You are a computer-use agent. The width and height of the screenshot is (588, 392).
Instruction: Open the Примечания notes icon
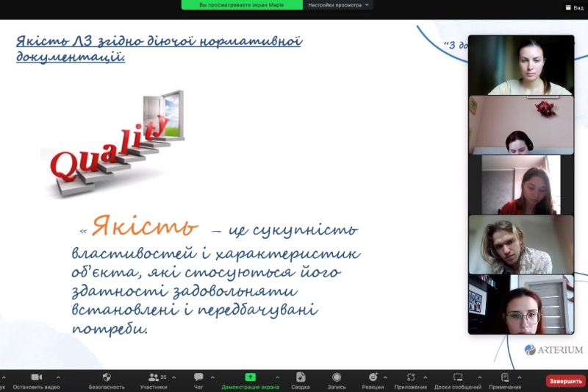505,377
